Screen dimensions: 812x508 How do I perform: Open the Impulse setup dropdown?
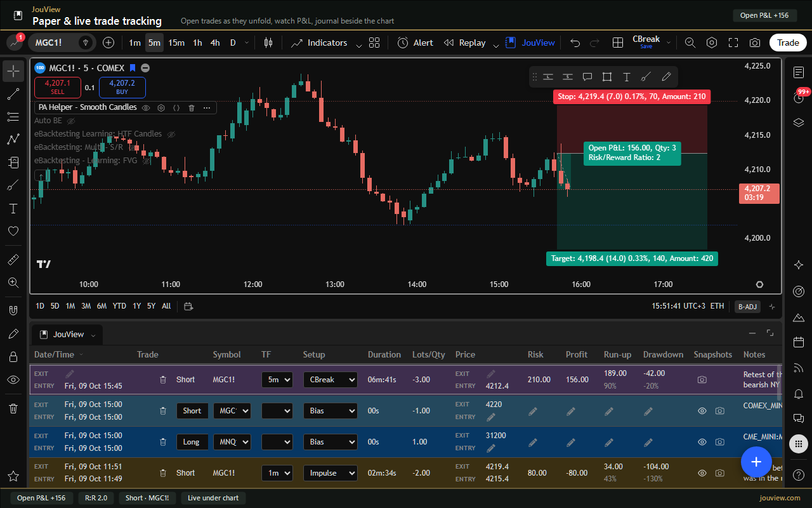click(x=330, y=473)
